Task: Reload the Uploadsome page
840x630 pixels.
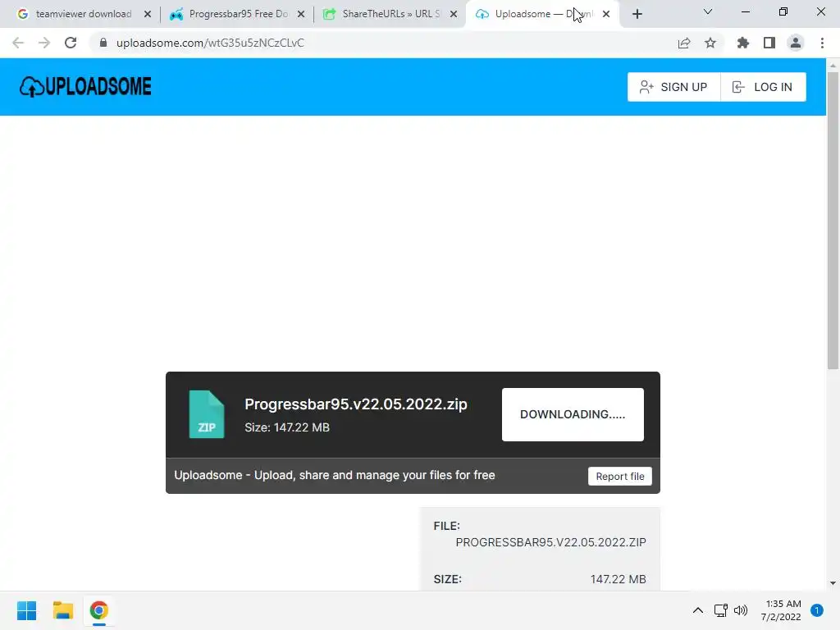Action: pyautogui.click(x=71, y=43)
